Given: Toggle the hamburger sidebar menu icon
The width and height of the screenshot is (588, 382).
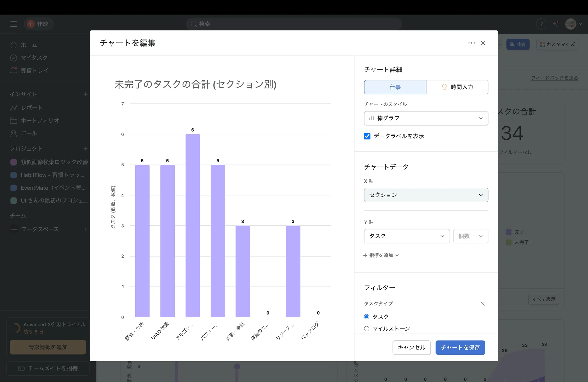Looking at the screenshot, I should pos(14,24).
